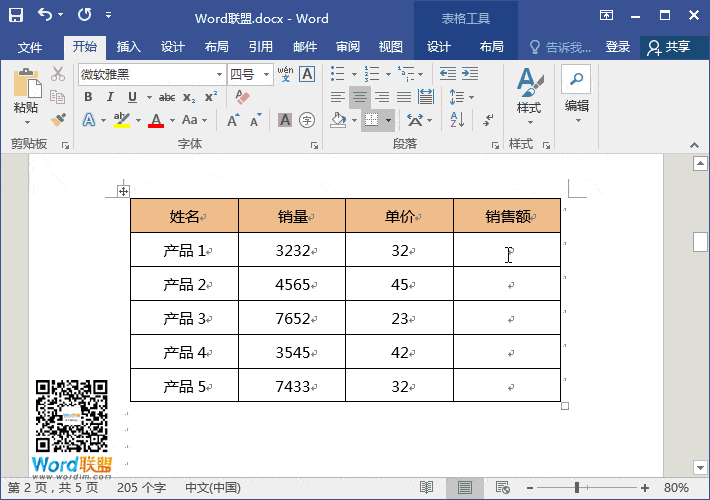Switch to Web Layout view in status bar
Viewport: 710px width, 500px height.
click(x=503, y=488)
